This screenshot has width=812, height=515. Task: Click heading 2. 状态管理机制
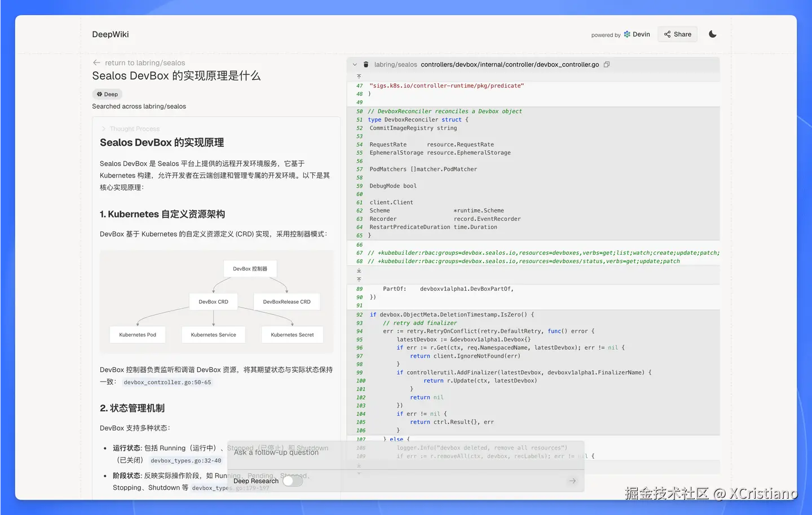coord(133,409)
